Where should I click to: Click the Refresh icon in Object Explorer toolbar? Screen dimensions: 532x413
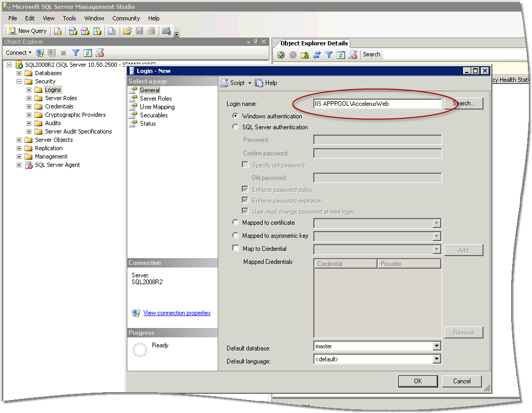click(88, 53)
